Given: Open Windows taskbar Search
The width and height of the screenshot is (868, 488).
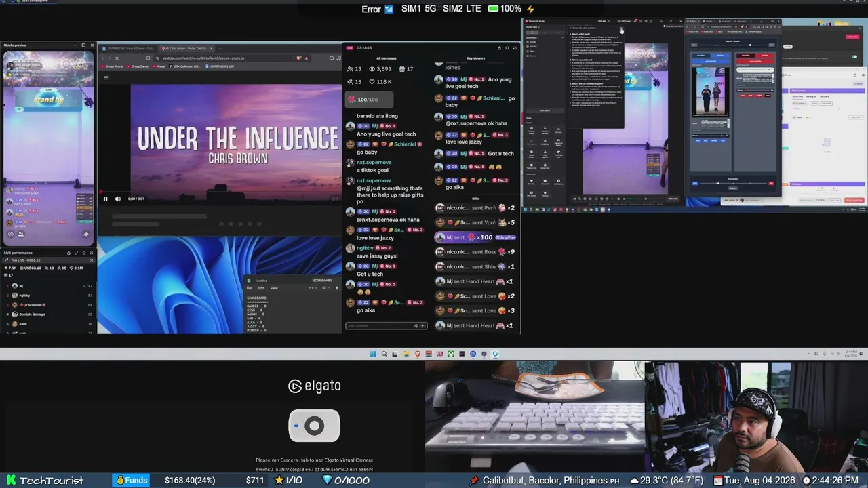Looking at the screenshot, I should [x=384, y=354].
